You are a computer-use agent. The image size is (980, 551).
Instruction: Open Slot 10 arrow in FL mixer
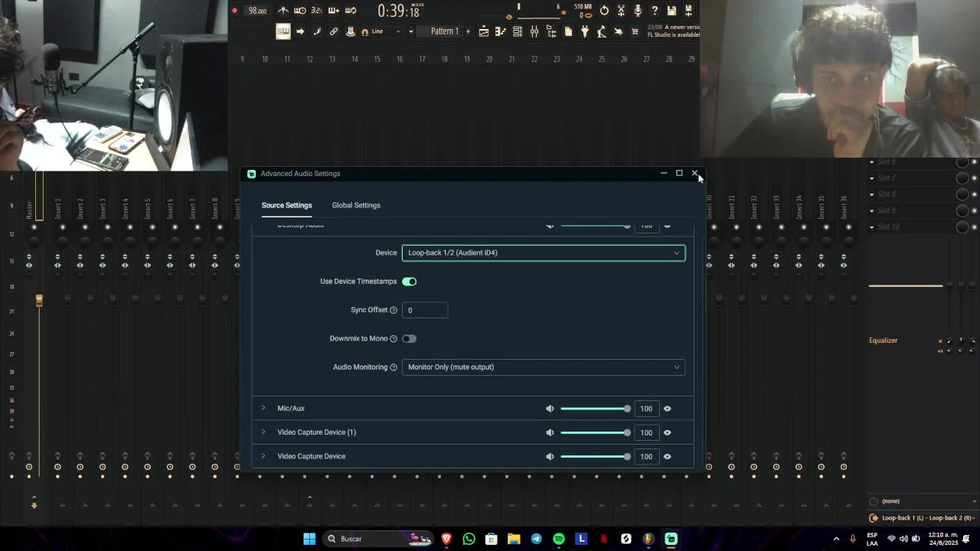[x=871, y=227]
